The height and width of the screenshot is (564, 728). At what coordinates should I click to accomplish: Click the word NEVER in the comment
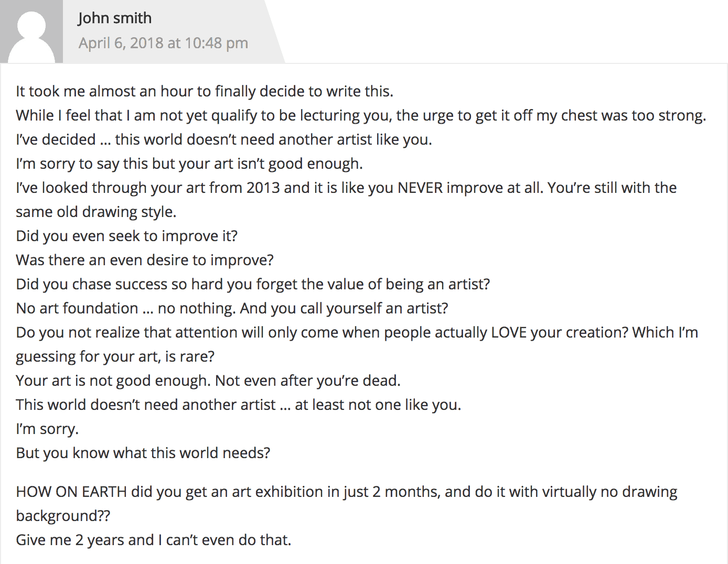(420, 188)
